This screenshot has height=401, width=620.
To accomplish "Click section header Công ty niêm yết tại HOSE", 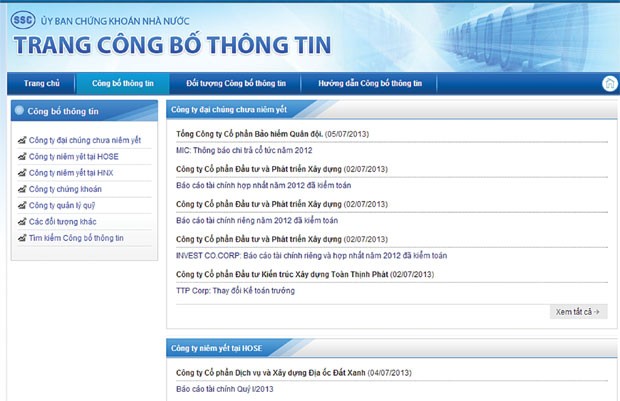I will point(216,348).
